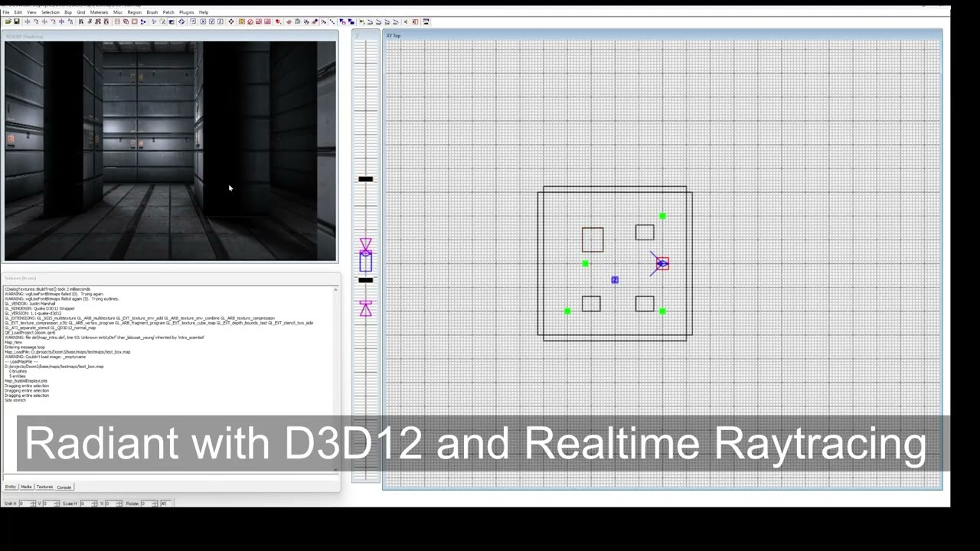Click the Select Complete Tall toolbar icon
This screenshot has width=980, height=551.
(x=81, y=21)
